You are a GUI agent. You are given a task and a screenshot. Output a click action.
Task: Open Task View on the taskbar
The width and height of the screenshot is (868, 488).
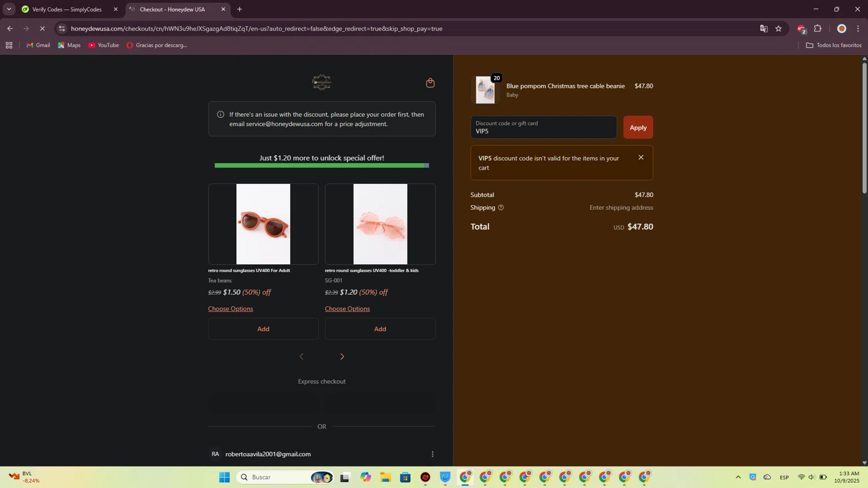pos(345,477)
